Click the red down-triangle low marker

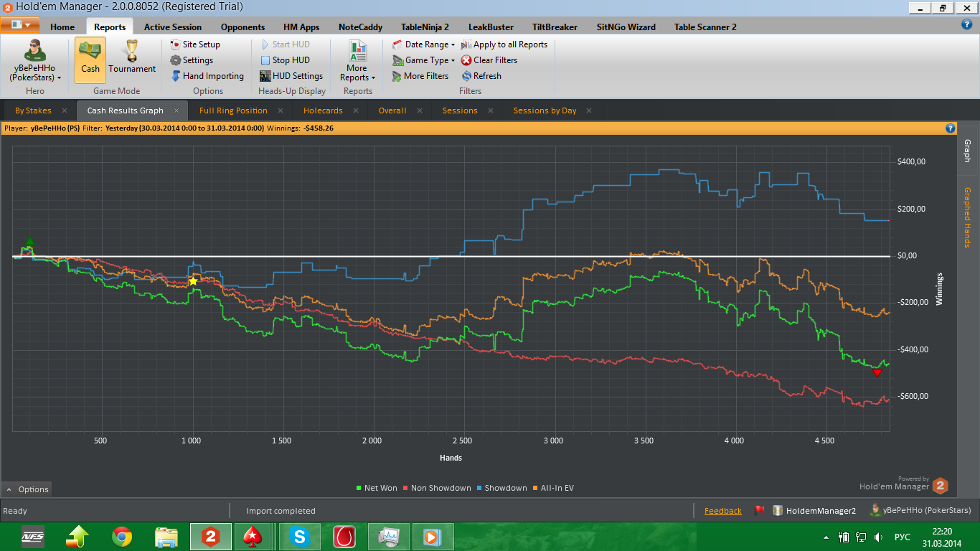click(877, 372)
